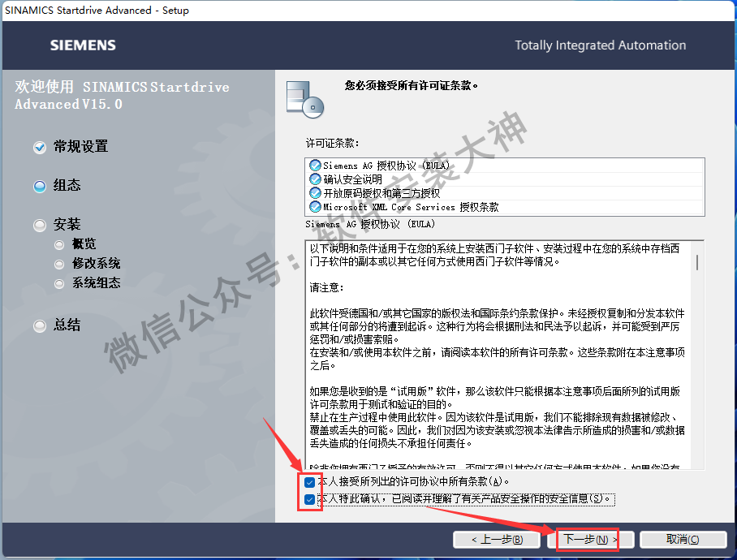This screenshot has width=737, height=560.
Task: Click the installer disc icon
Action: tap(305, 99)
